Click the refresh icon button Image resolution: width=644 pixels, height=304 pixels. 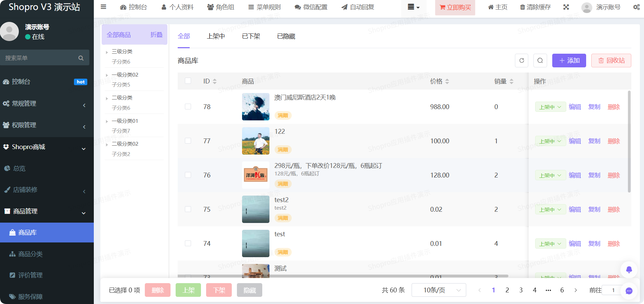[x=521, y=61]
